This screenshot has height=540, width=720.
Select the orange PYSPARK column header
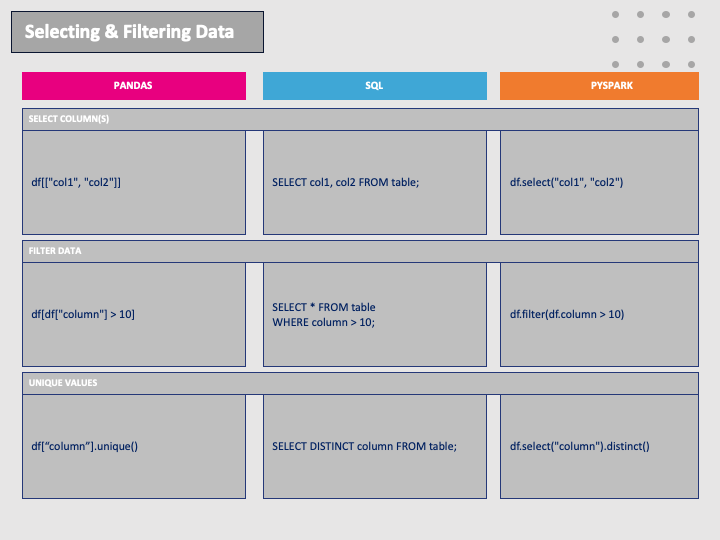click(x=599, y=86)
